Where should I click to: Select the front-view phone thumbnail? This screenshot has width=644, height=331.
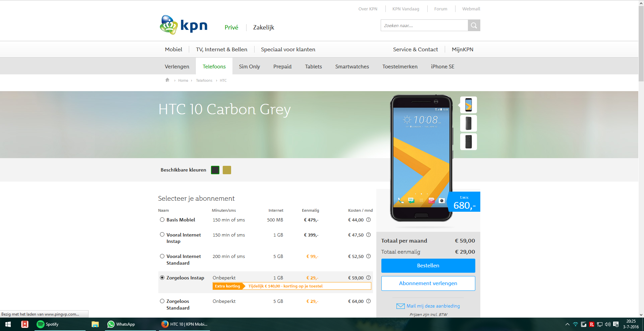click(x=469, y=105)
